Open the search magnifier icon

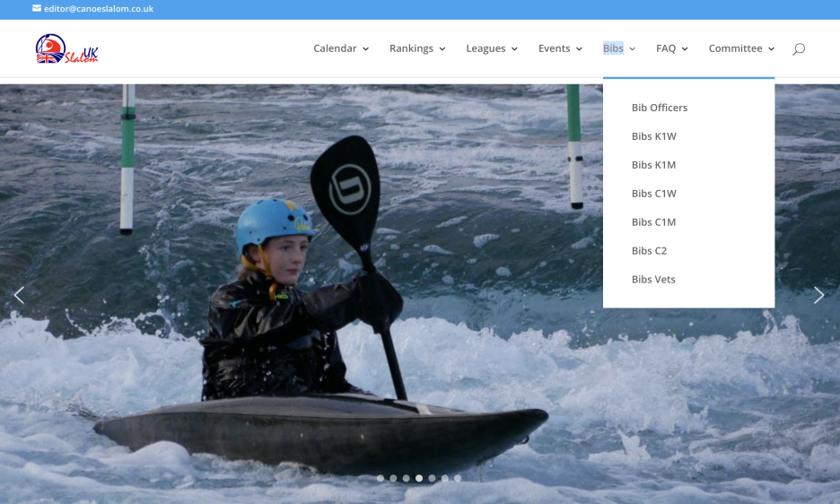(x=798, y=49)
